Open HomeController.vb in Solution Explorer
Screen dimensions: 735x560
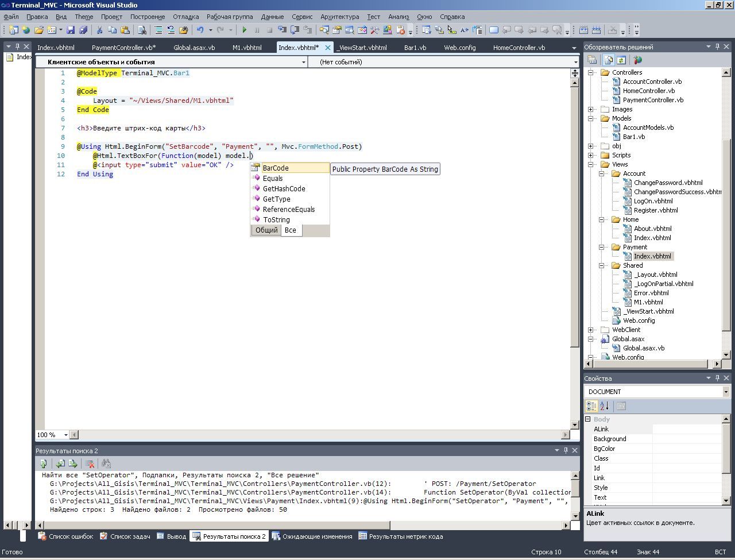click(648, 91)
